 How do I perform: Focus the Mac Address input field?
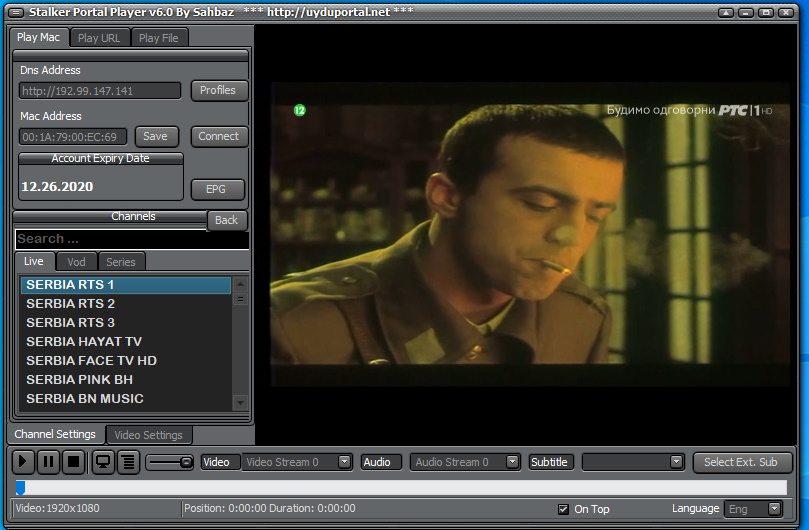tap(73, 137)
